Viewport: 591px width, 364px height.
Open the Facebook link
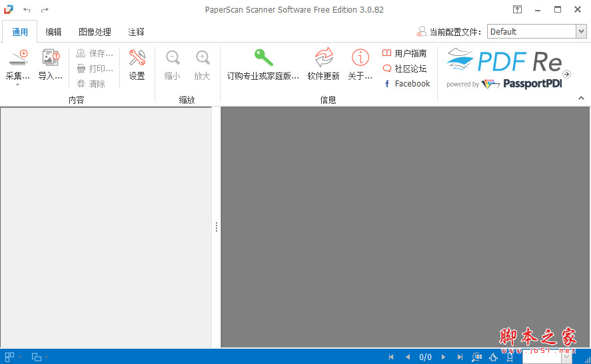(x=406, y=84)
